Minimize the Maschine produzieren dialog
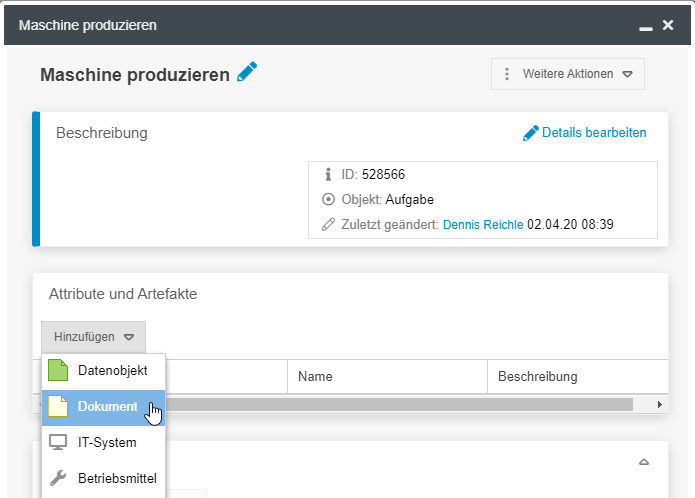This screenshot has height=498, width=695. click(x=646, y=26)
